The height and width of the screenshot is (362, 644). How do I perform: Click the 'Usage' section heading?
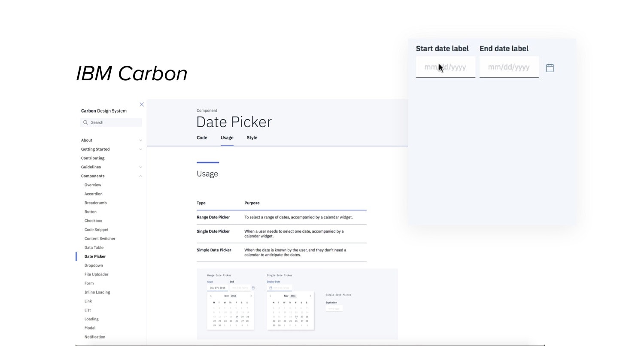207,174
